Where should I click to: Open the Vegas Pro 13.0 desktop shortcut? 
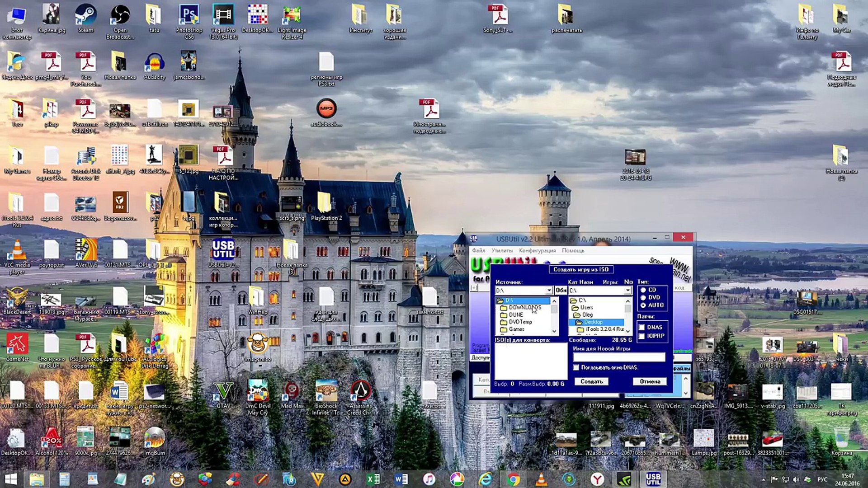click(x=223, y=21)
